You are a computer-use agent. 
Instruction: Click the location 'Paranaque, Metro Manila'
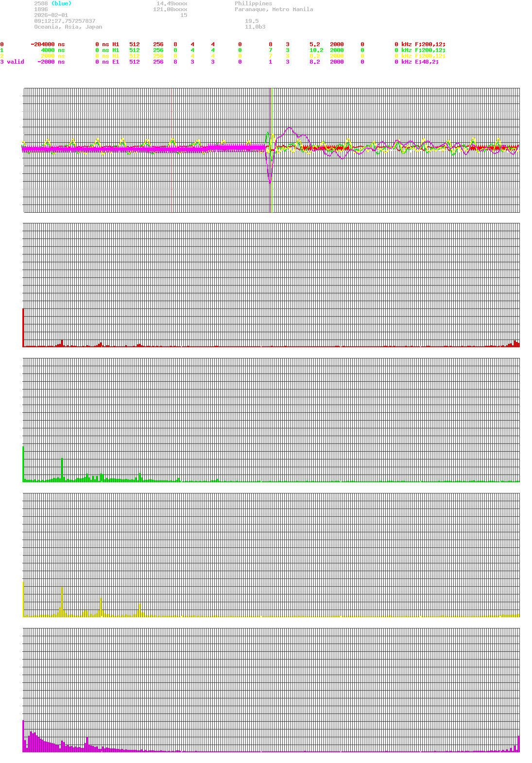click(x=274, y=9)
